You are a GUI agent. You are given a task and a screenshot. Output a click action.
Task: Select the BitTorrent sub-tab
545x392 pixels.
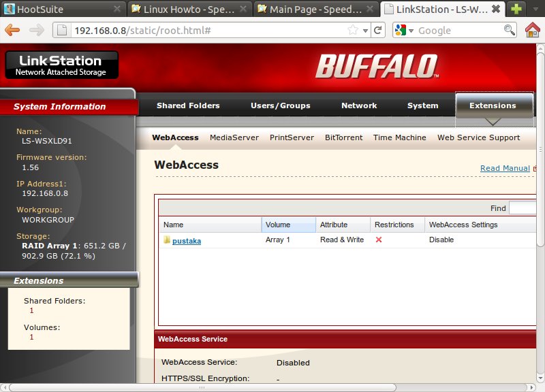344,137
